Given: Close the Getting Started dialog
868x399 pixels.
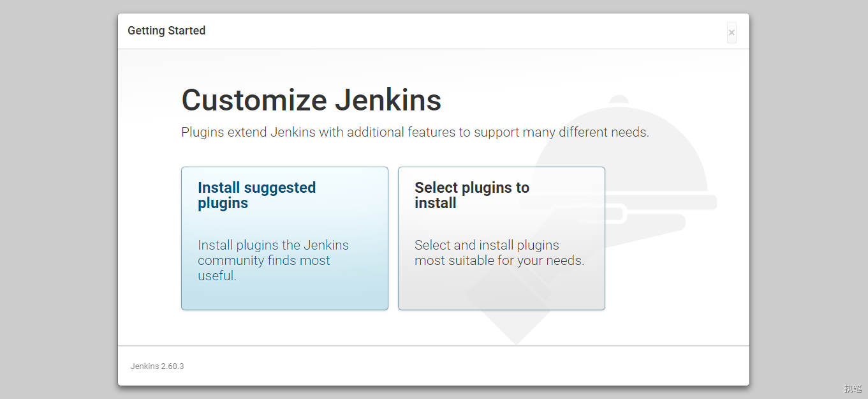Looking at the screenshot, I should 732,33.
